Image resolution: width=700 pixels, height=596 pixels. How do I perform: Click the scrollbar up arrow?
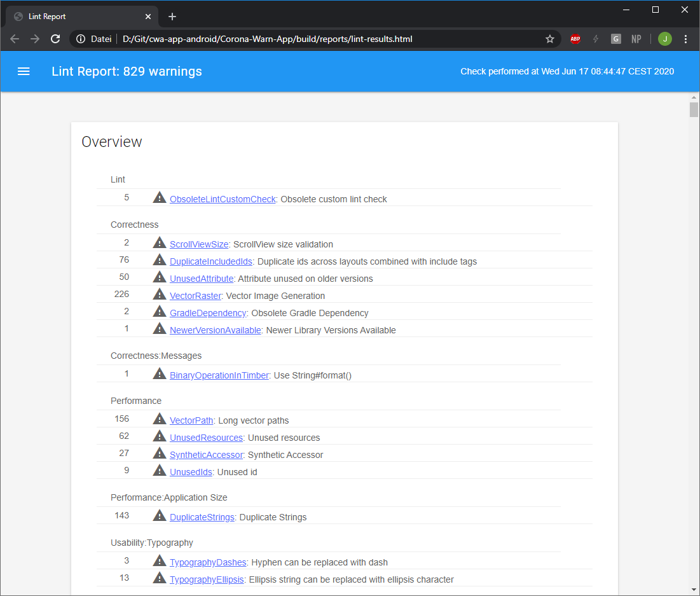click(x=693, y=97)
